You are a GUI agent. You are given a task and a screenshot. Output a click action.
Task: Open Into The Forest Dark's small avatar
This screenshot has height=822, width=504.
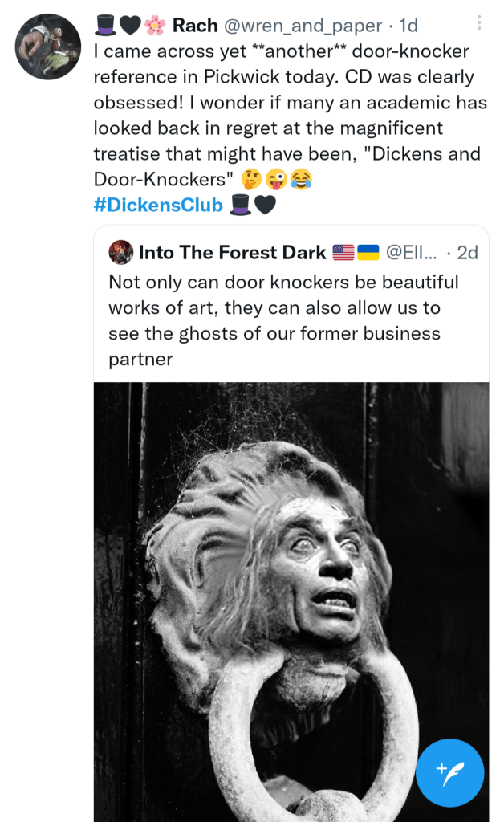click(122, 253)
